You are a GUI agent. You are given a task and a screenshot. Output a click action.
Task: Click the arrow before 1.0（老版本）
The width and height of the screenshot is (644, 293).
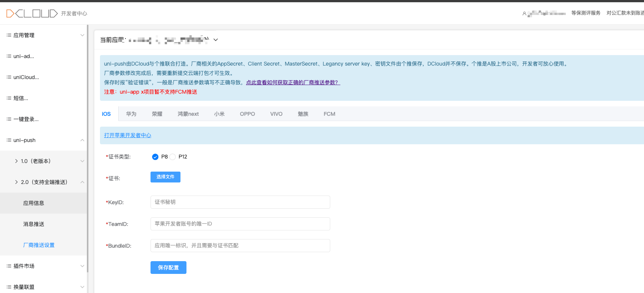click(x=16, y=161)
